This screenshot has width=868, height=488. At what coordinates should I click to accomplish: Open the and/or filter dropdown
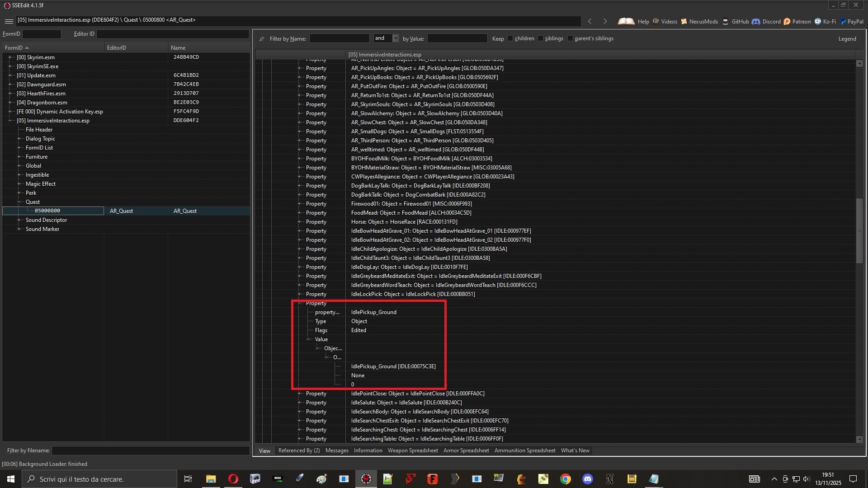tap(396, 38)
